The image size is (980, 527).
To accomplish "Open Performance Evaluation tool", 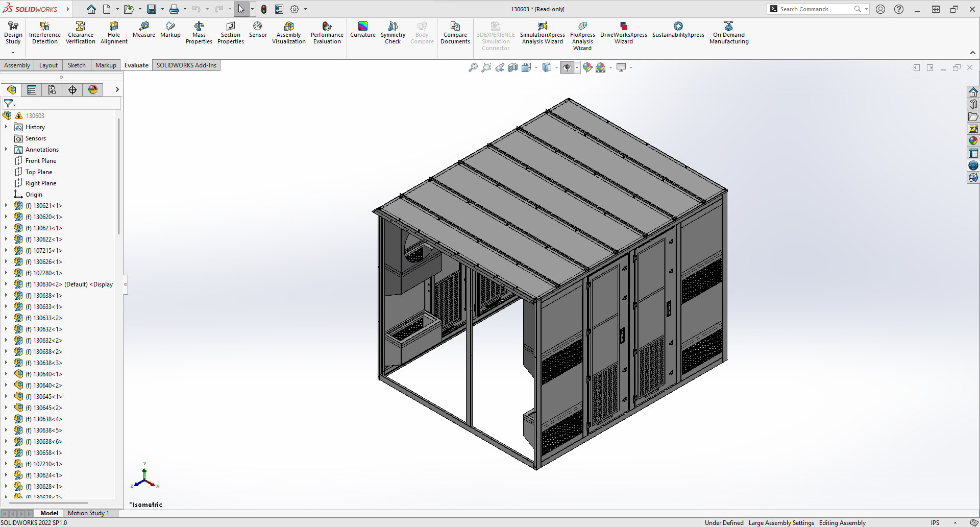I will pyautogui.click(x=327, y=33).
